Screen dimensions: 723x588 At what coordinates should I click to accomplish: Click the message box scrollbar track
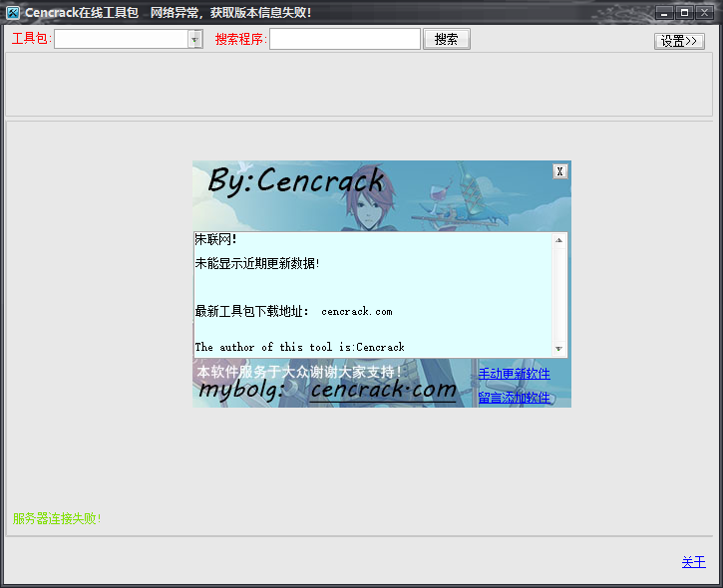pos(559,294)
